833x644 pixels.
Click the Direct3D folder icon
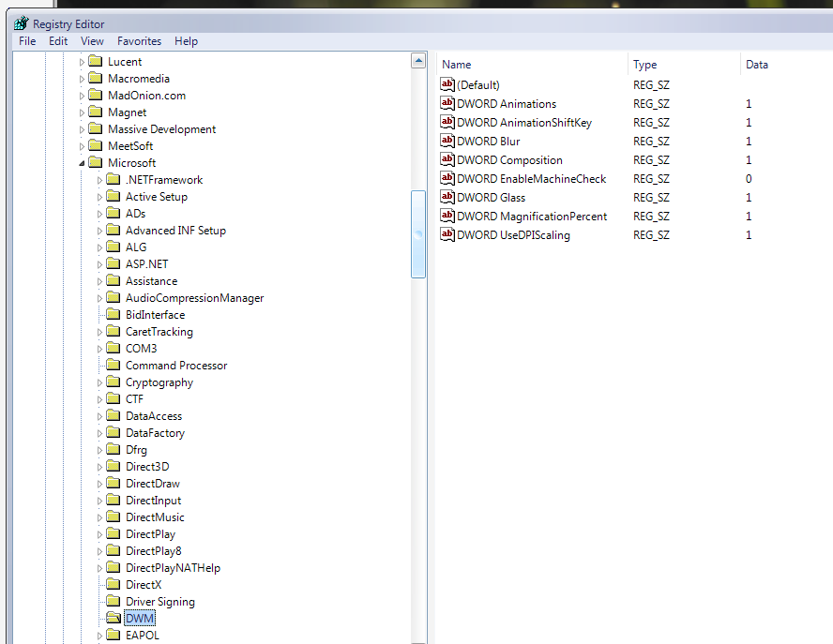(x=114, y=466)
